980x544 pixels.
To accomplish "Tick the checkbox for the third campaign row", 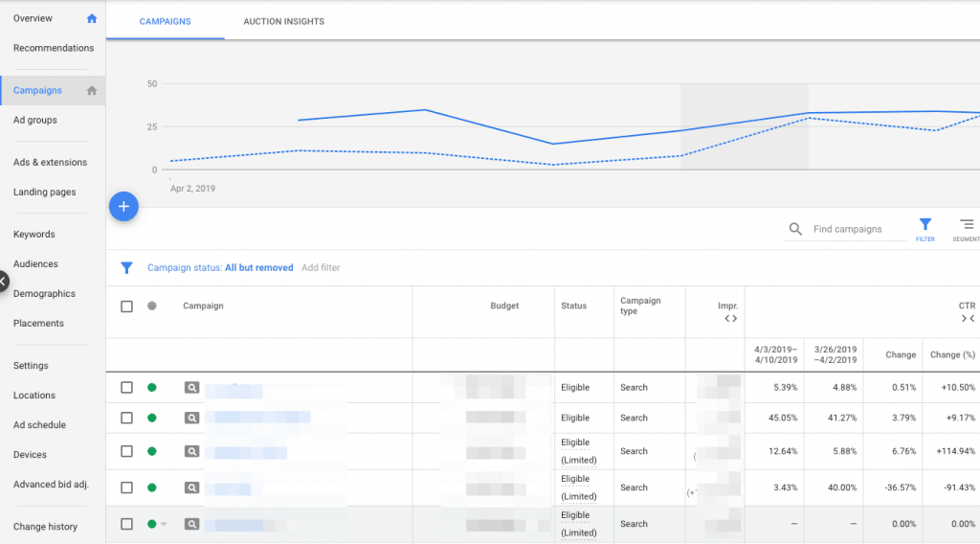I will tap(126, 451).
